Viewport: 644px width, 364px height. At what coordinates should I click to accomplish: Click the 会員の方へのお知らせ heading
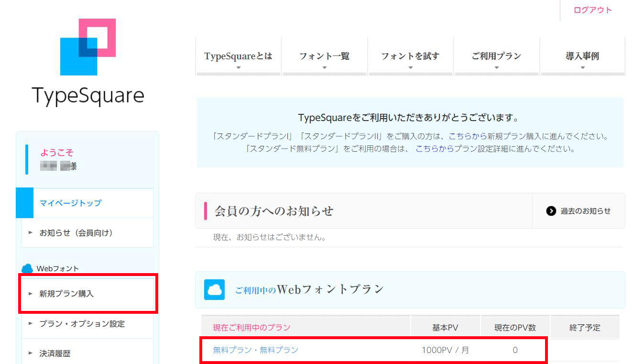click(274, 211)
